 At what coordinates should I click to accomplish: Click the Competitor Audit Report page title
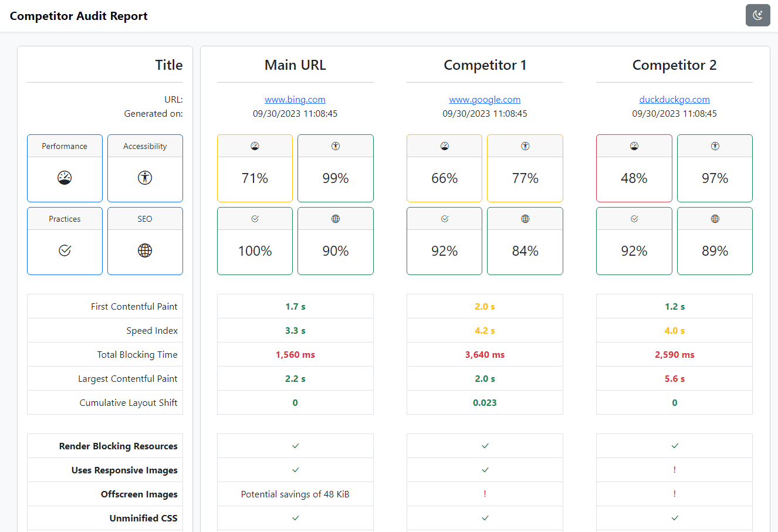point(79,16)
